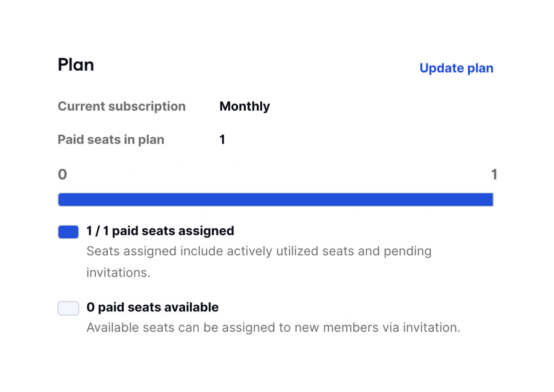Screen dimensions: 554x392
Task: Click the Plan section heading
Action: tap(76, 65)
